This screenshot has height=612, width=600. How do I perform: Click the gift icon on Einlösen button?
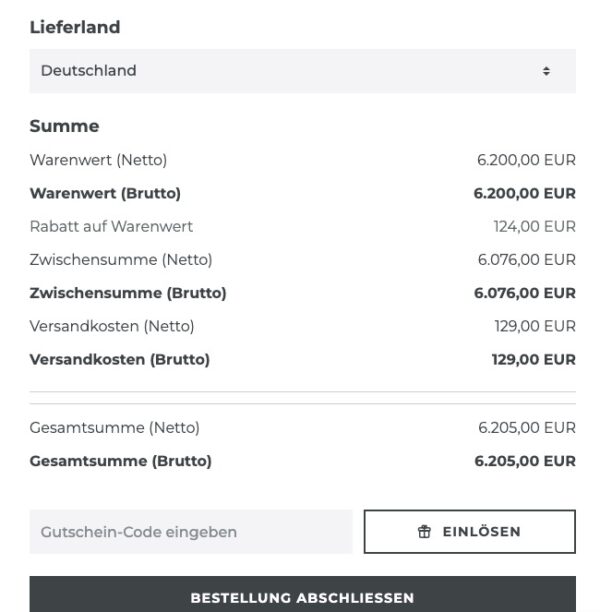point(424,532)
